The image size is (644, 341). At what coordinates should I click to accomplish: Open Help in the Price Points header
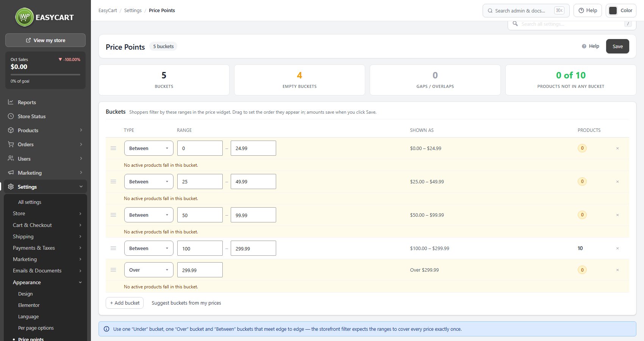click(x=591, y=46)
